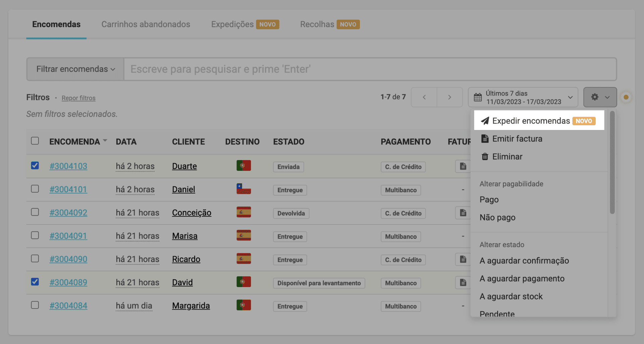Select the checkbox for order #3004101
This screenshot has width=644, height=344.
click(x=35, y=189)
